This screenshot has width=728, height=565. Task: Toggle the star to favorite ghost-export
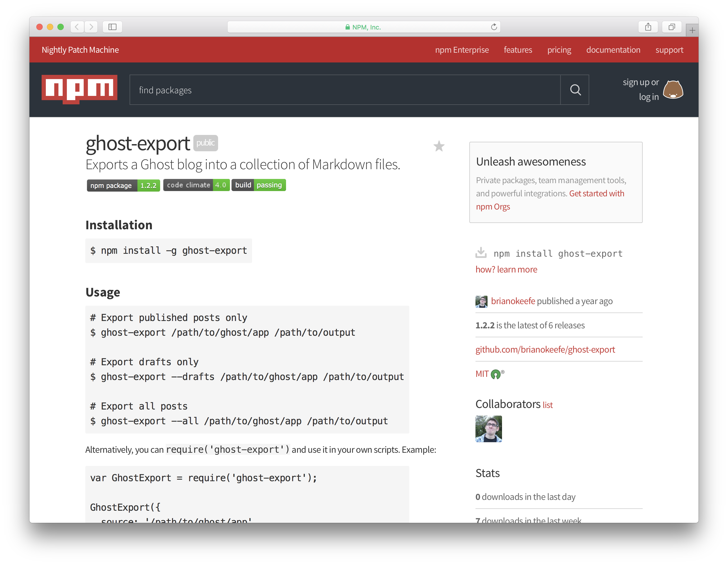point(439,147)
